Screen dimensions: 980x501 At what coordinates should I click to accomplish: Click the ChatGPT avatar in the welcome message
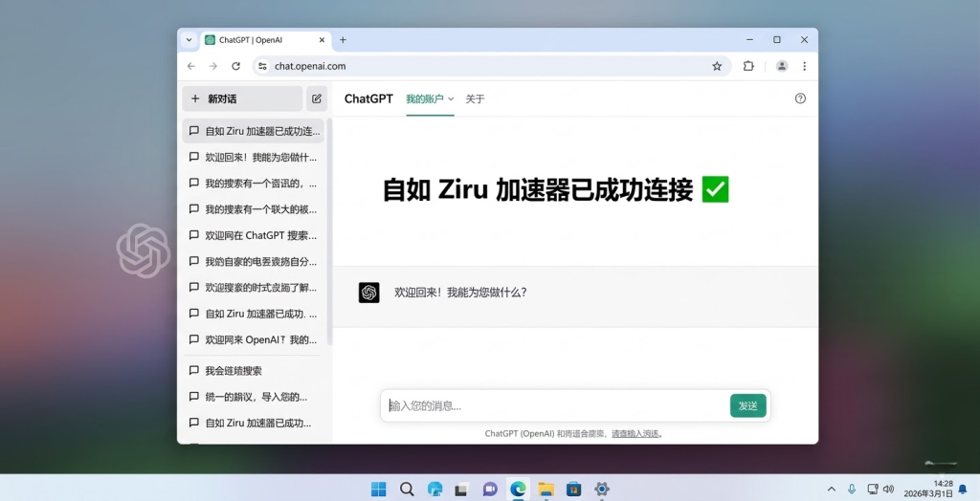(368, 293)
